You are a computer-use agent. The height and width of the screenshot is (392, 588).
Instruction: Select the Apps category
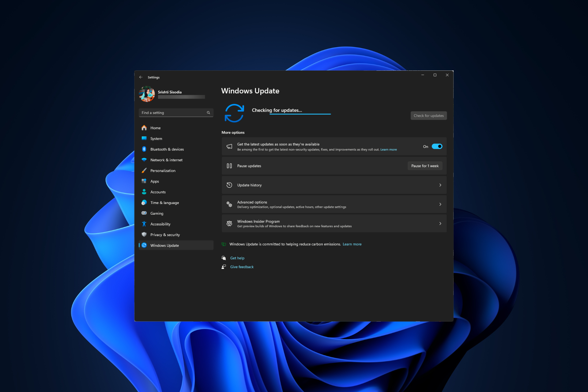[x=176, y=181]
